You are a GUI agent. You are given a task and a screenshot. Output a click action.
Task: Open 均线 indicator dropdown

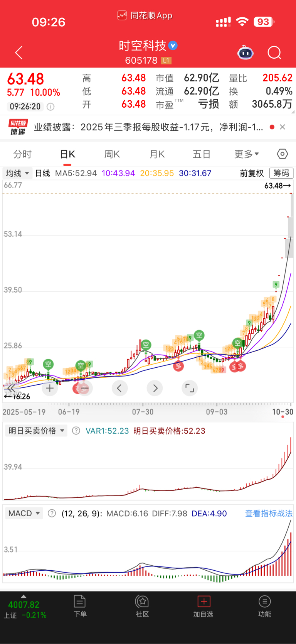tap(18, 173)
